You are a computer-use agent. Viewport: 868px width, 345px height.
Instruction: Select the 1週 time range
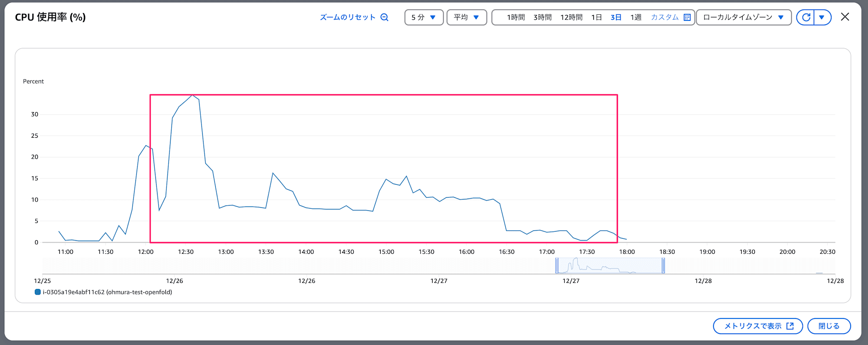(636, 17)
